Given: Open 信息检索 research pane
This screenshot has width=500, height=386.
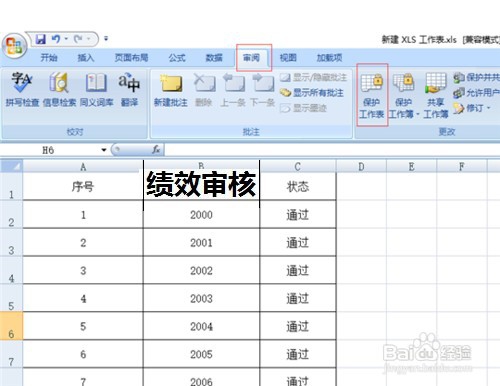Looking at the screenshot, I should tap(59, 89).
